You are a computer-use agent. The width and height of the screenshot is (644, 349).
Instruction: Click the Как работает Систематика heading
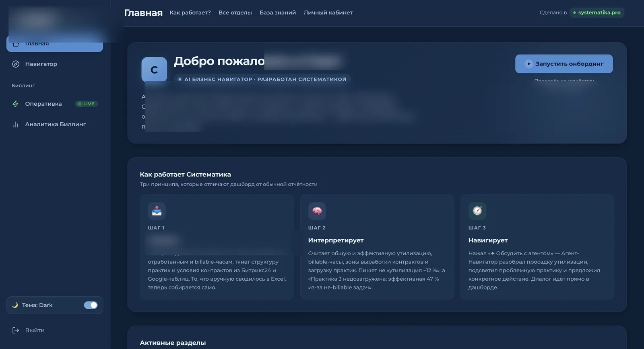coord(185,174)
